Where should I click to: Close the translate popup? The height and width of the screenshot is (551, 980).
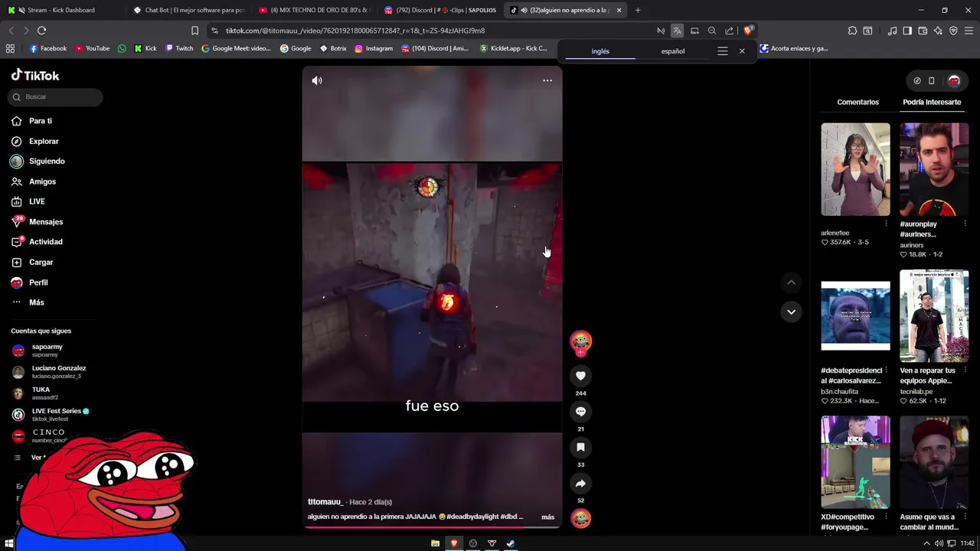[742, 51]
